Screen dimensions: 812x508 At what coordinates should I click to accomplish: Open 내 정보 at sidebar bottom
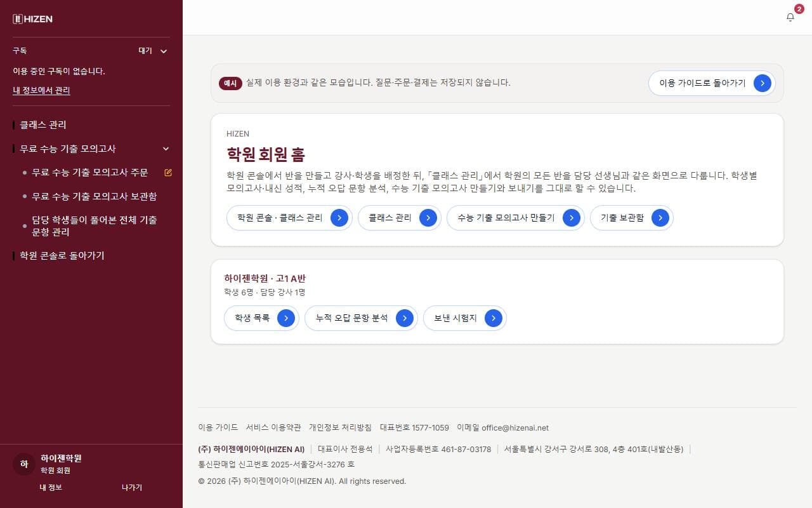51,487
